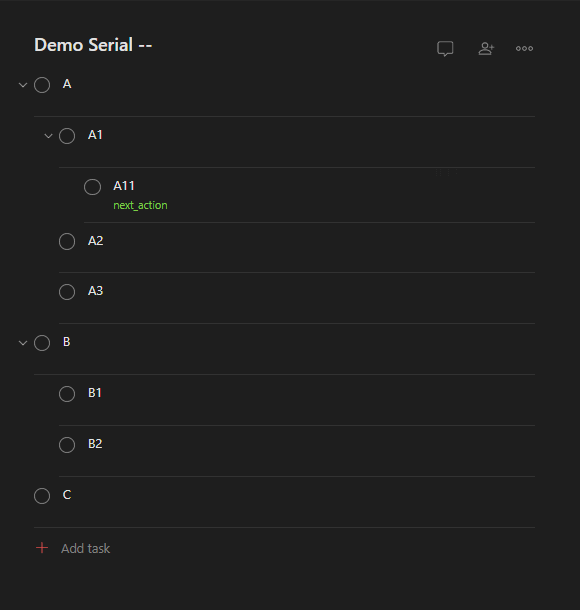580x610 pixels.
Task: Collapse the subtasks of task A
Action: [x=23, y=85]
